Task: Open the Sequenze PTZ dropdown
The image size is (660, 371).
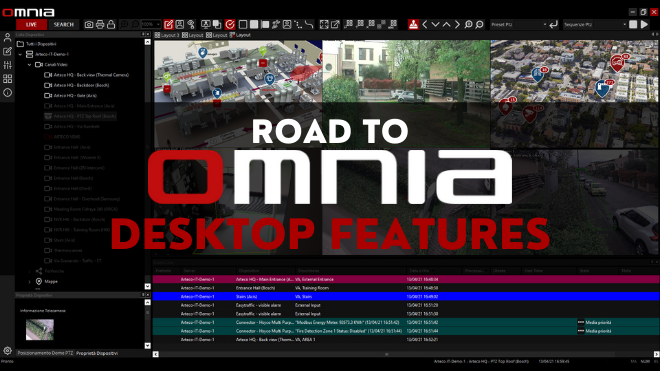Action: [595, 24]
